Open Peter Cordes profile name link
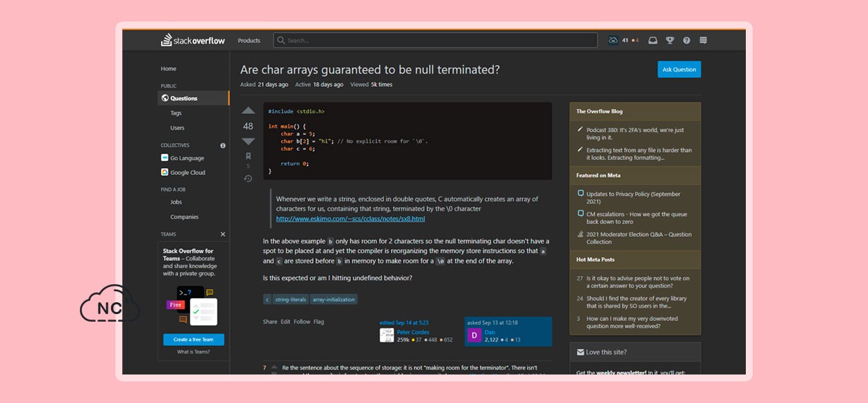The image size is (868, 403). [x=413, y=332]
